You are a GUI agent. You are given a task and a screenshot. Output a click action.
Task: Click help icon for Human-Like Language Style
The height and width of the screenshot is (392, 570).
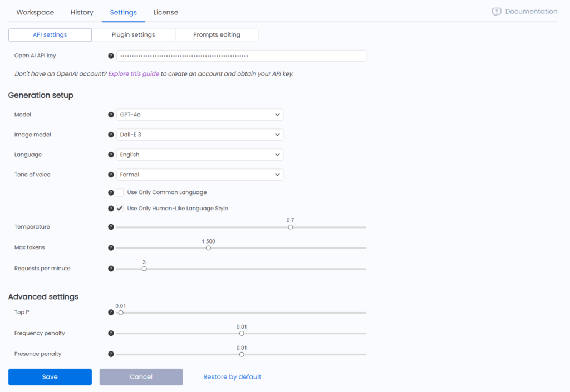point(111,209)
